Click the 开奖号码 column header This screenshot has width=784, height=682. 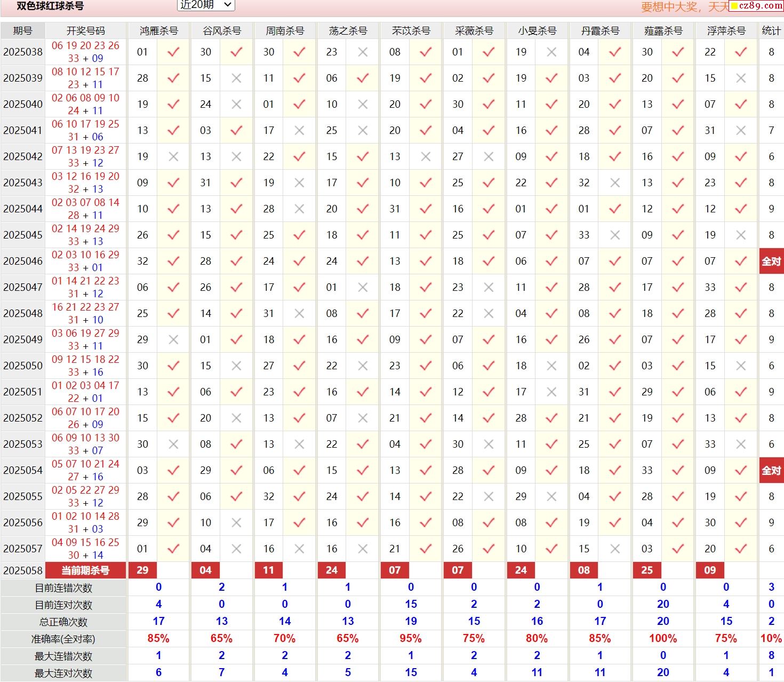tap(86, 31)
